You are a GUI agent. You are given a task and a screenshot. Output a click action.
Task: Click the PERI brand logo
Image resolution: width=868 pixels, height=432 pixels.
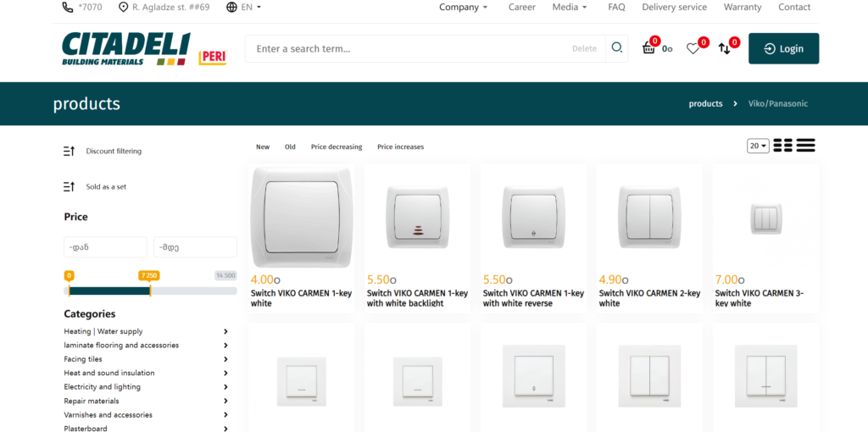(x=212, y=58)
